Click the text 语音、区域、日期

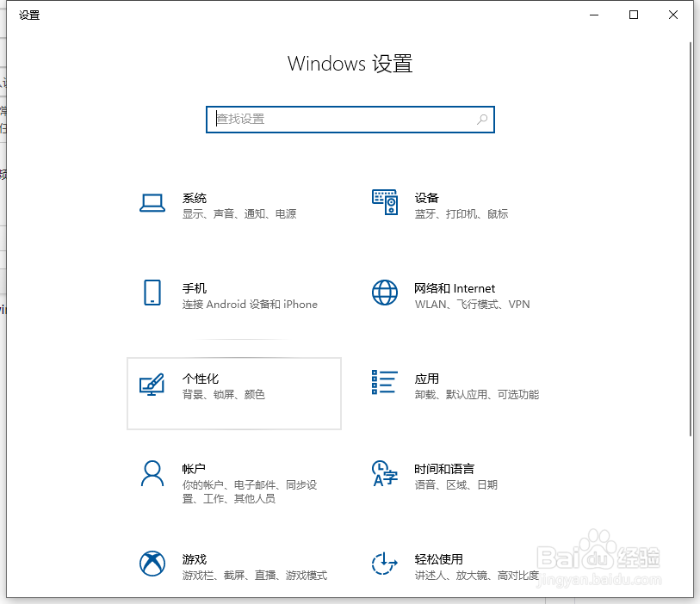pos(455,485)
